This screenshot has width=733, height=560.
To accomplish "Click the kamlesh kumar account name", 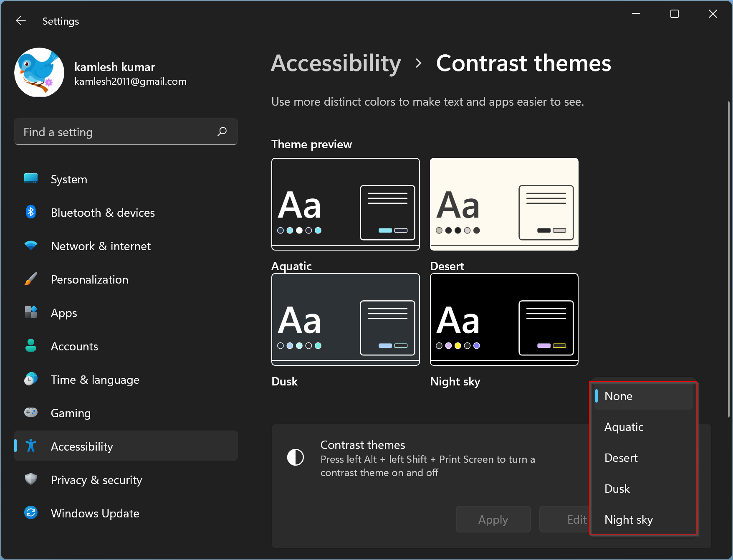I will pyautogui.click(x=115, y=67).
